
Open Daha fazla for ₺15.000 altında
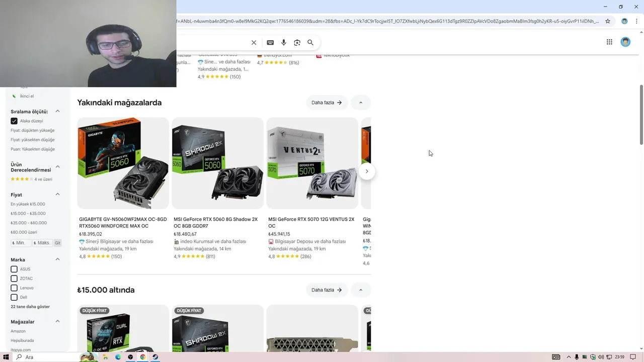point(327,290)
